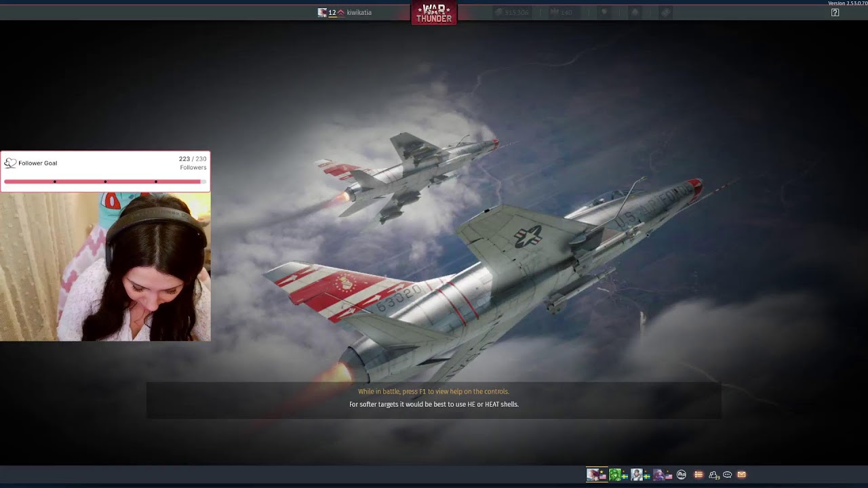
Task: Click the HE or HEAT shells tip text
Action: point(433,405)
